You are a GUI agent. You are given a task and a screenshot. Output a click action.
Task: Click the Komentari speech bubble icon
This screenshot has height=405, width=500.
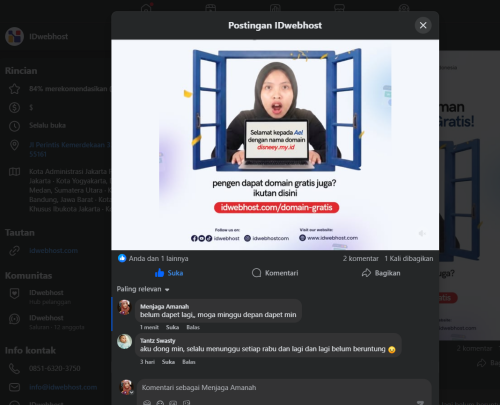click(256, 273)
